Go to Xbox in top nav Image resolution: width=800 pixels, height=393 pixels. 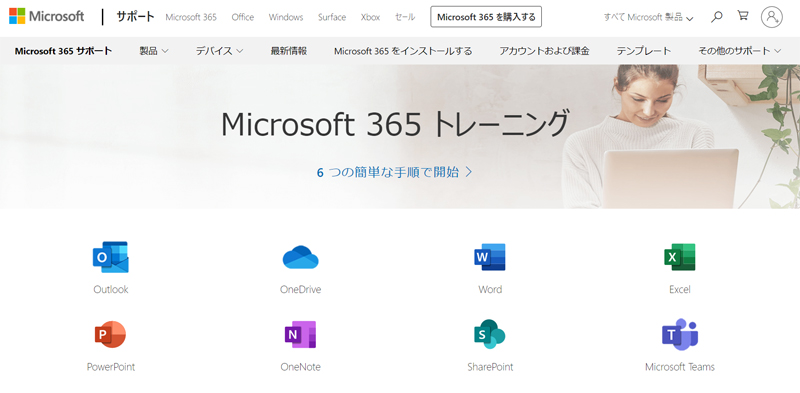pos(370,17)
